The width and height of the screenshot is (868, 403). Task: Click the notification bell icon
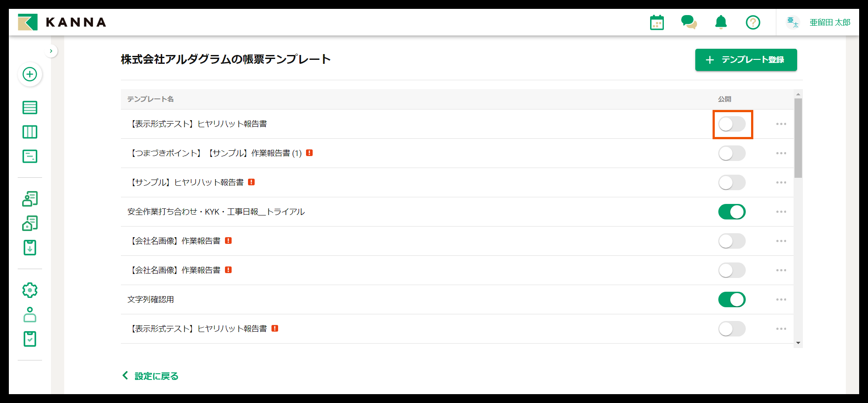pos(721,22)
